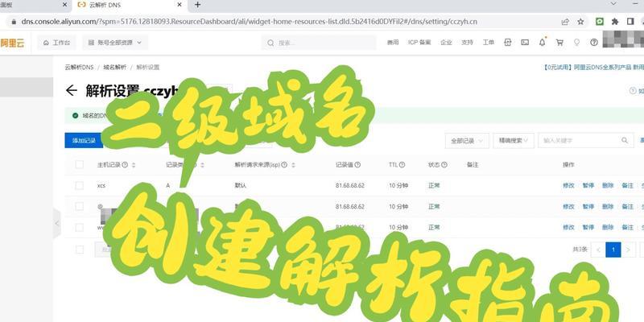The height and width of the screenshot is (322, 644).
Task: Open the extensions puzzle icon
Action: [615, 22]
